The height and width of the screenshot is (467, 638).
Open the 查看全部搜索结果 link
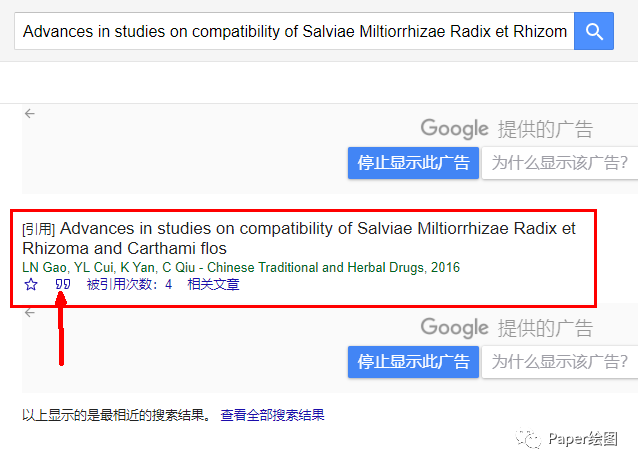click(272, 415)
